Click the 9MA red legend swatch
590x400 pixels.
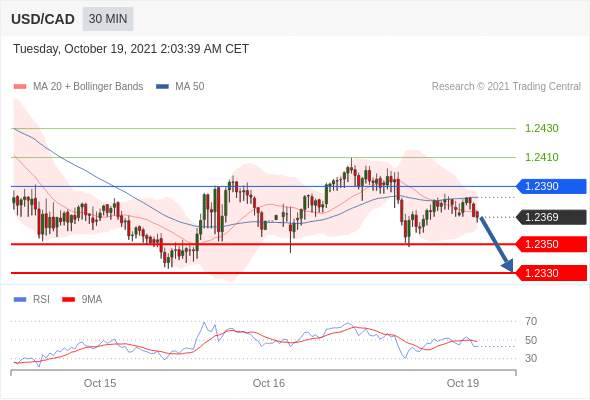pyautogui.click(x=68, y=300)
